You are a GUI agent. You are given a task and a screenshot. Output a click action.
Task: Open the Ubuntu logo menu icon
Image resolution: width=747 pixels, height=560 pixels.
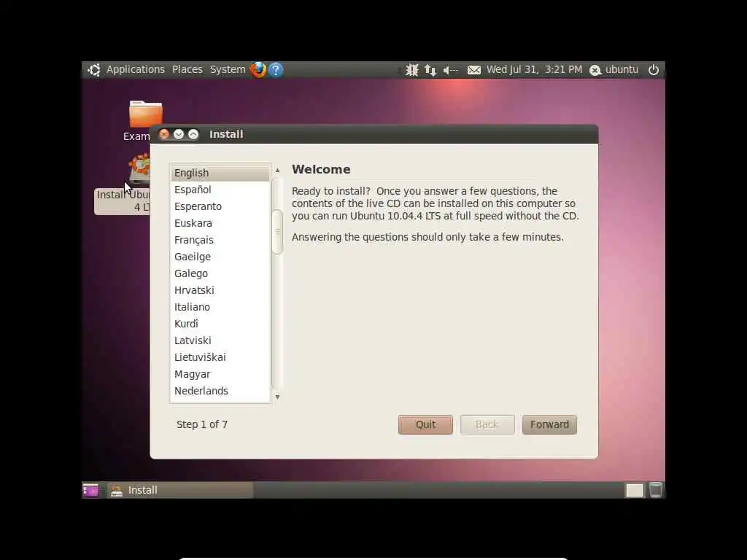point(94,69)
